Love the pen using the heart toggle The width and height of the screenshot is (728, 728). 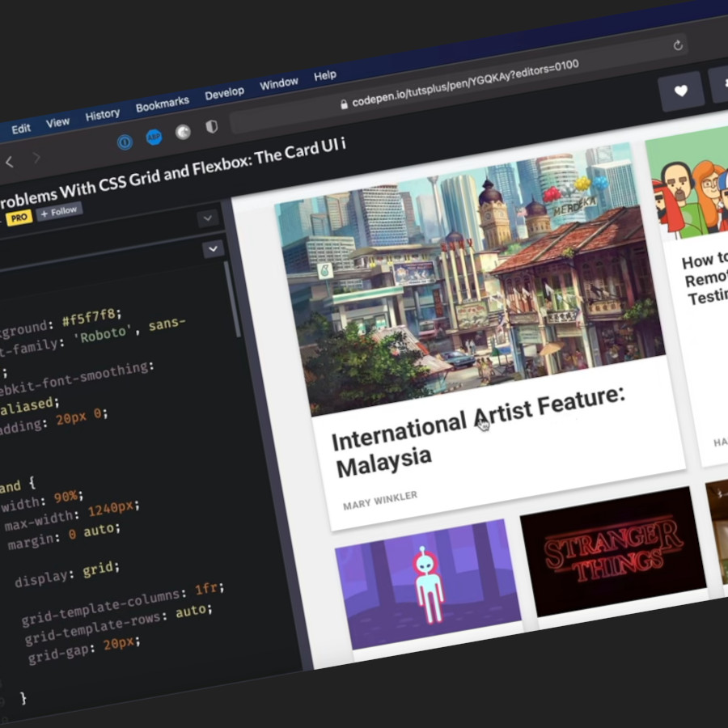pyautogui.click(x=682, y=91)
